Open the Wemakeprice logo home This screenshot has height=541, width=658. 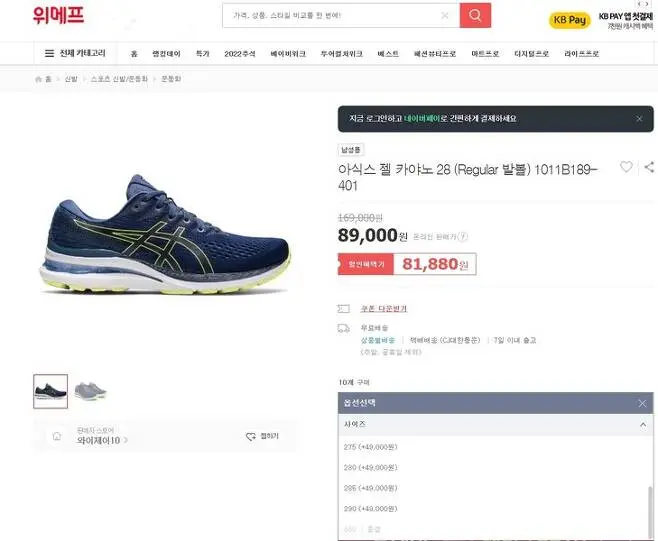[58, 15]
